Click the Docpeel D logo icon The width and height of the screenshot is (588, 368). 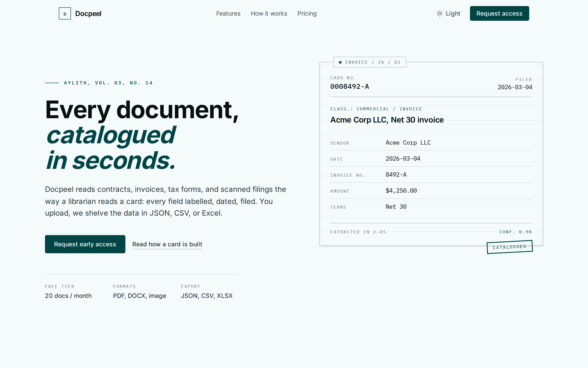tap(65, 13)
